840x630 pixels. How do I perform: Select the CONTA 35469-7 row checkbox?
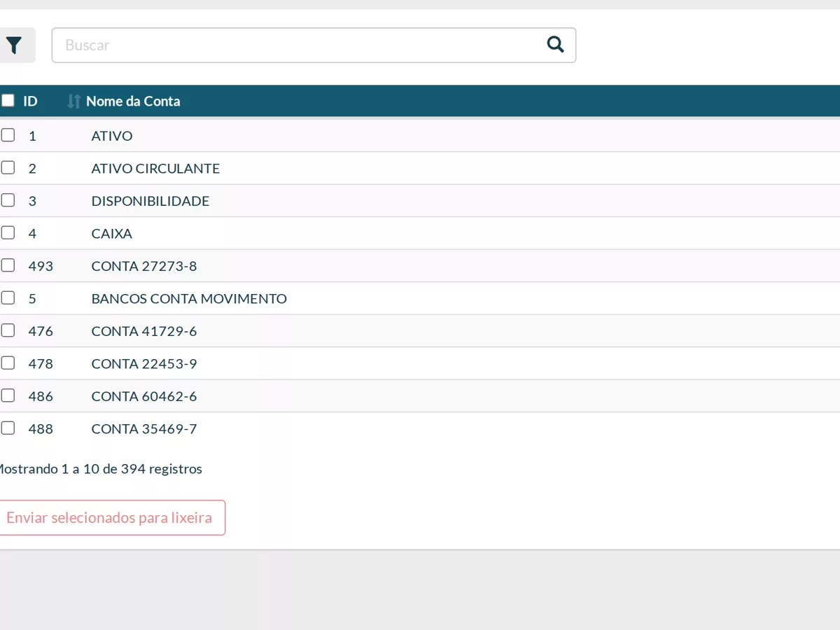coord(8,428)
